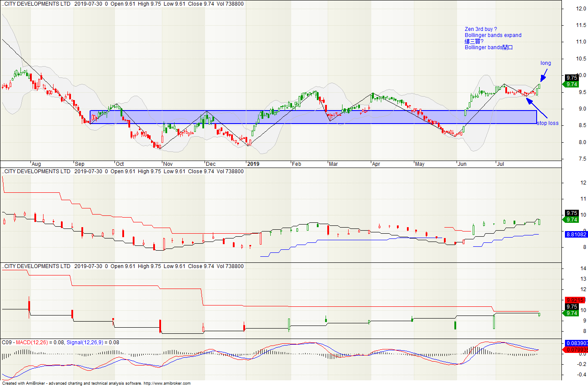Click the black 9.75 label in top price pane
The height and width of the screenshot is (386, 588).
point(571,77)
